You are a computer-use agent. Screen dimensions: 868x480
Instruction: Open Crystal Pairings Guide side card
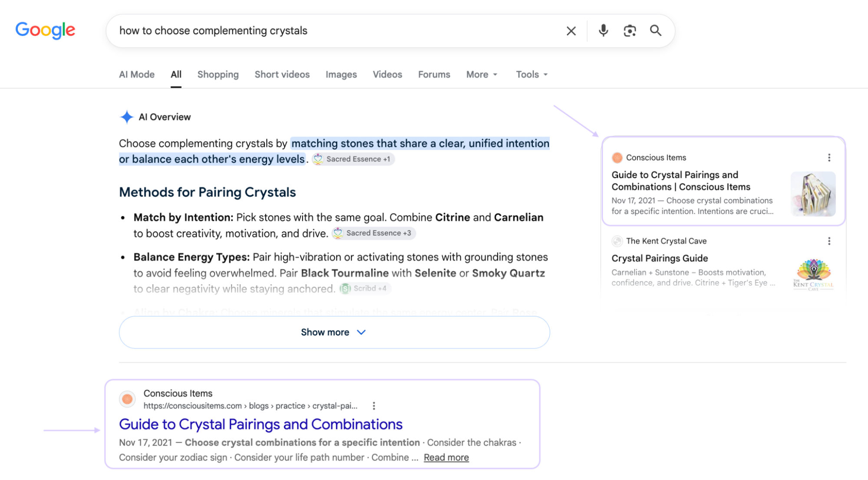click(x=660, y=258)
